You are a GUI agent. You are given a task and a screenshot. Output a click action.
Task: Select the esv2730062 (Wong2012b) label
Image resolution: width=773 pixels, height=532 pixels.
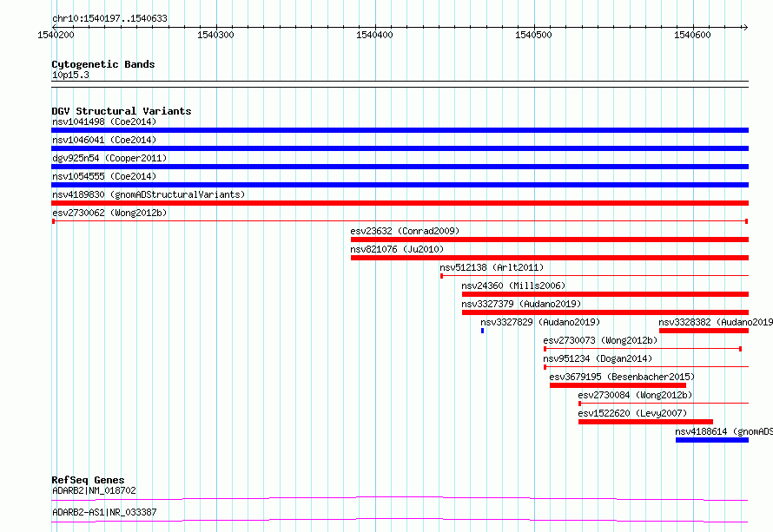coord(109,213)
